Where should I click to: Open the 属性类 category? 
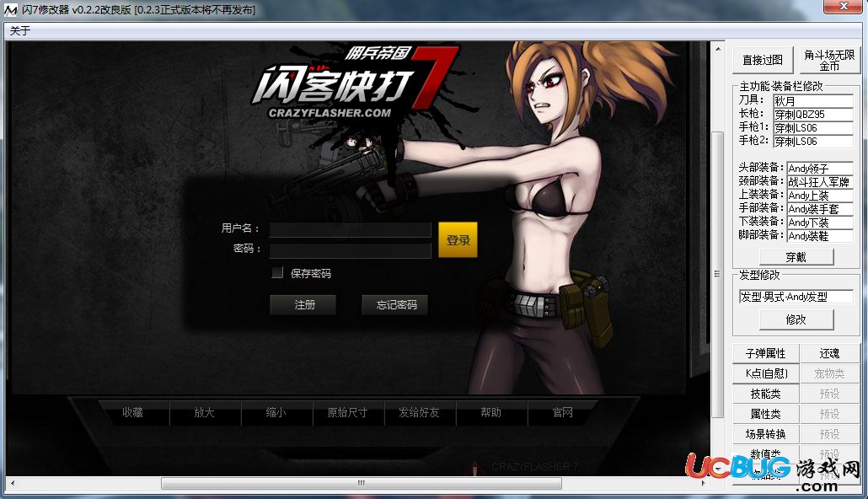[x=765, y=414]
